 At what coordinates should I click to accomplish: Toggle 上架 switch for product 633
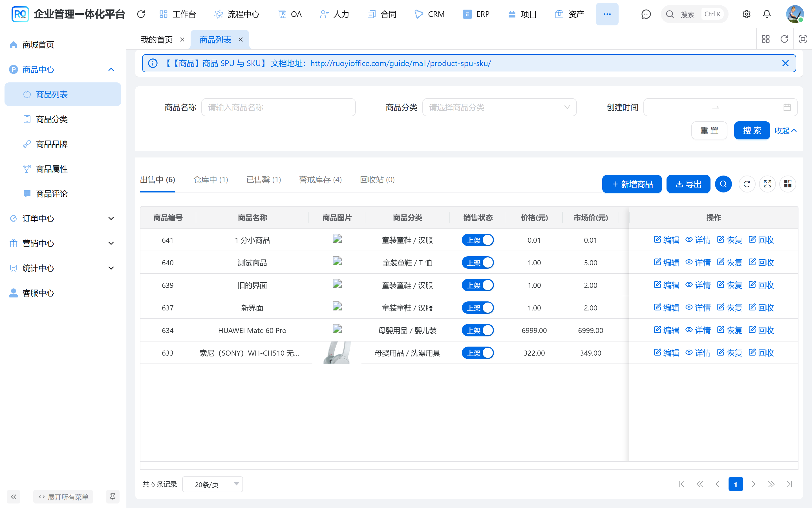[477, 353]
